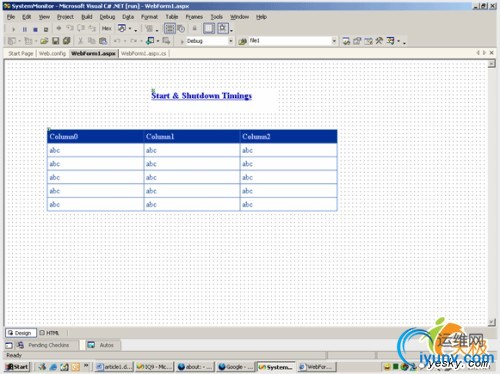Click the Copy icon

(x=91, y=41)
